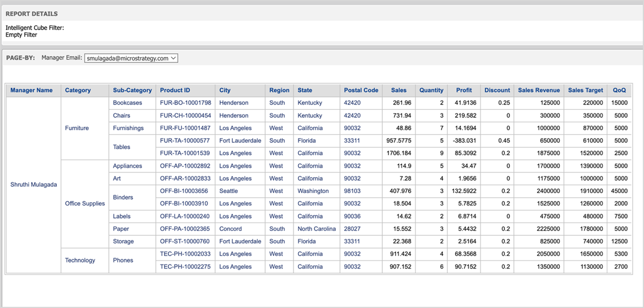Open the Bookcases sub-category link
Image resolution: width=644 pixels, height=308 pixels.
(128, 103)
